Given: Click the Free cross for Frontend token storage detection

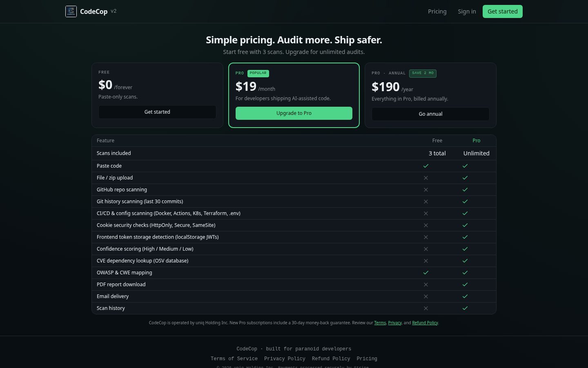Looking at the screenshot, I should 426,237.
